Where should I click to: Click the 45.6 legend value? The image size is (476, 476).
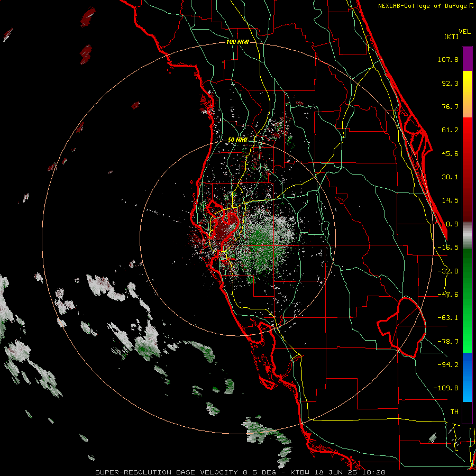(450, 153)
